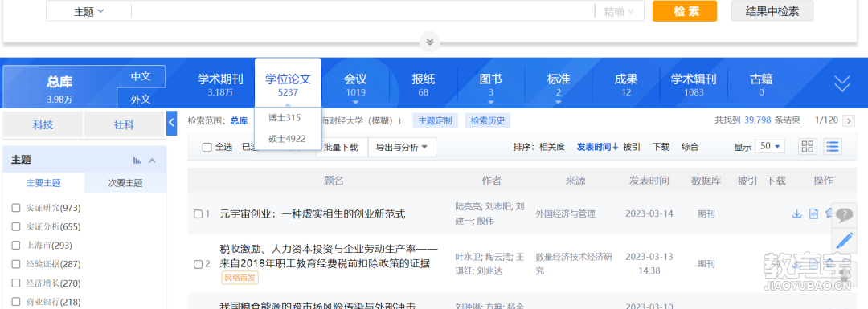Select the 社科 category tab

[124, 125]
